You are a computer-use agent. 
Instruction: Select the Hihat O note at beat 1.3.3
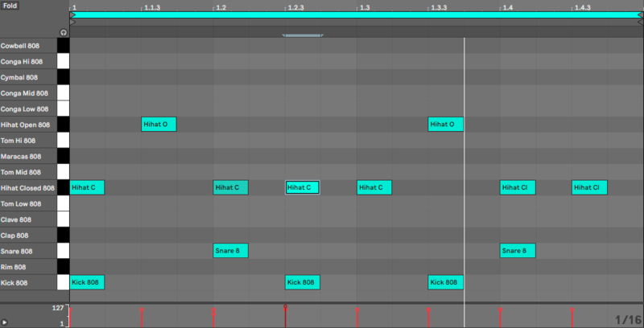click(445, 125)
